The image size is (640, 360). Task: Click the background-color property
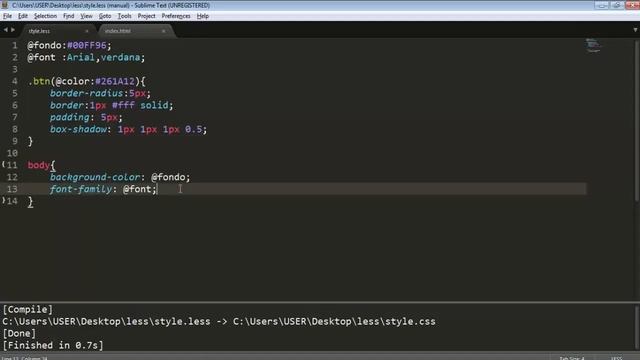pos(95,177)
